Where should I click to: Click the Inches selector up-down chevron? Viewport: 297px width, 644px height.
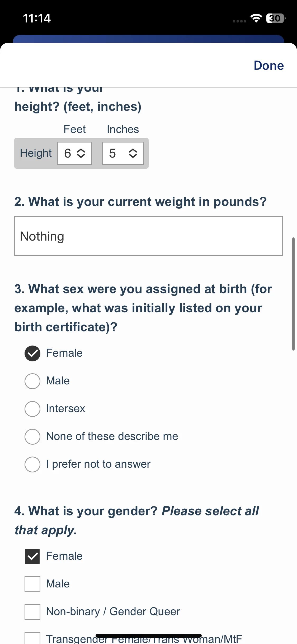point(133,153)
